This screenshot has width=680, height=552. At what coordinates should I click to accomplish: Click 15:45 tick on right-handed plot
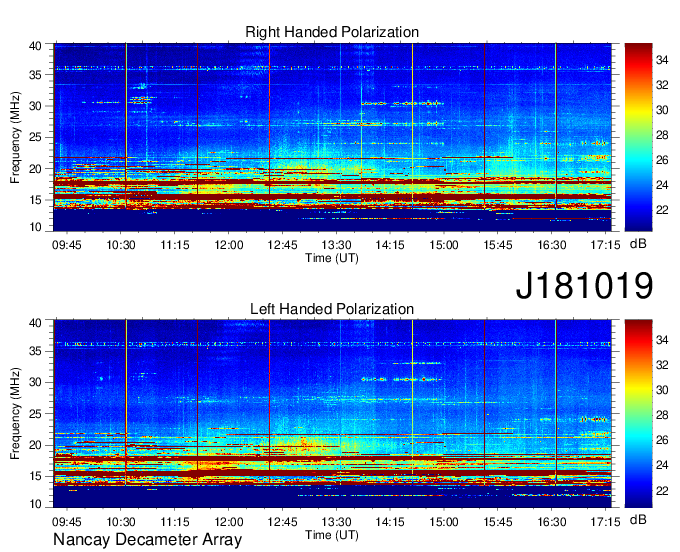[498, 245]
